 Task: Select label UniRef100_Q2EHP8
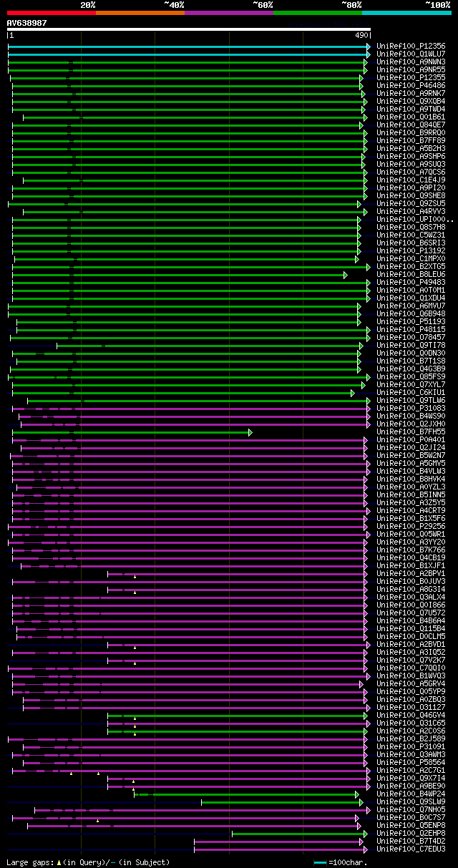point(411,833)
